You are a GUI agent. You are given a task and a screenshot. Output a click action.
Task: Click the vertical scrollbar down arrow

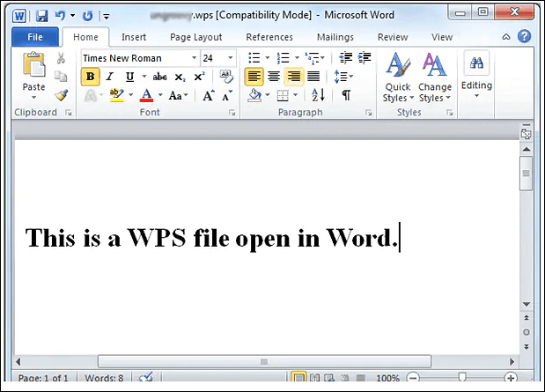(527, 304)
